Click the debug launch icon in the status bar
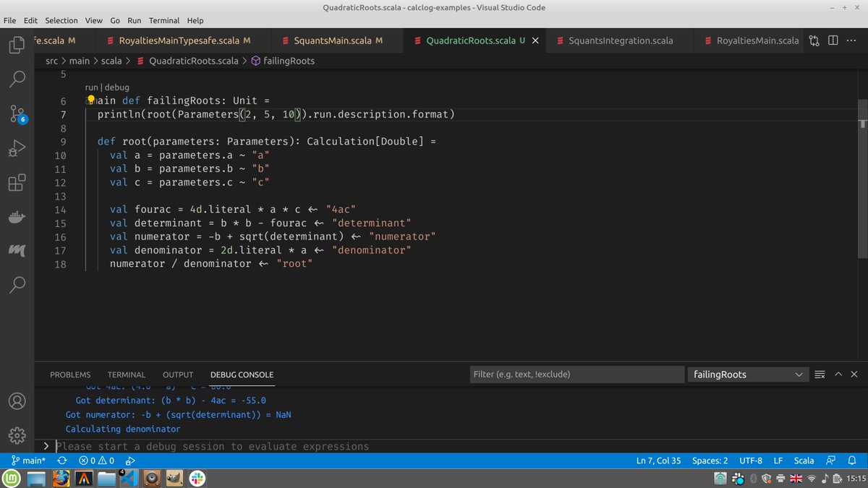 click(x=130, y=461)
